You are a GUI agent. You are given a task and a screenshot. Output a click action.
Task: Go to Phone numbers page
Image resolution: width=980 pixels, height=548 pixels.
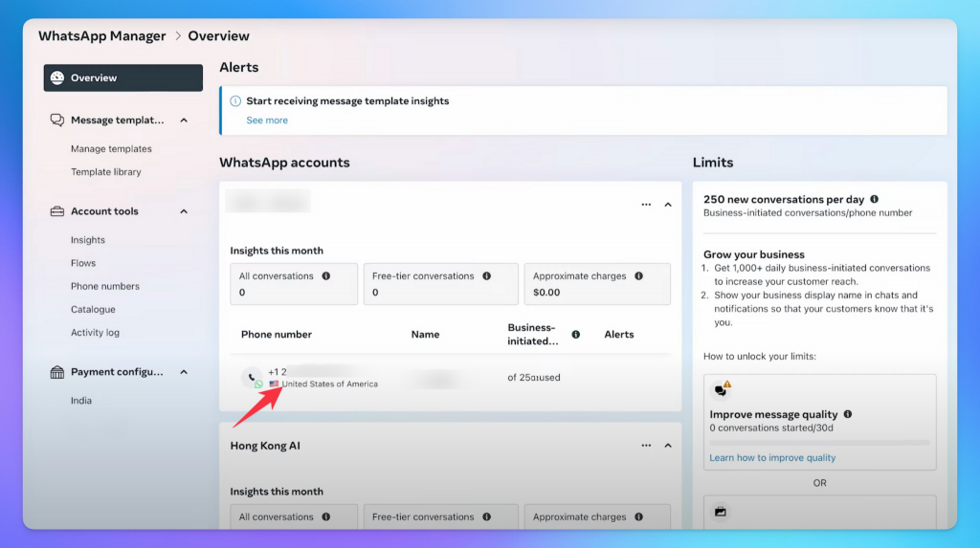[x=105, y=287]
